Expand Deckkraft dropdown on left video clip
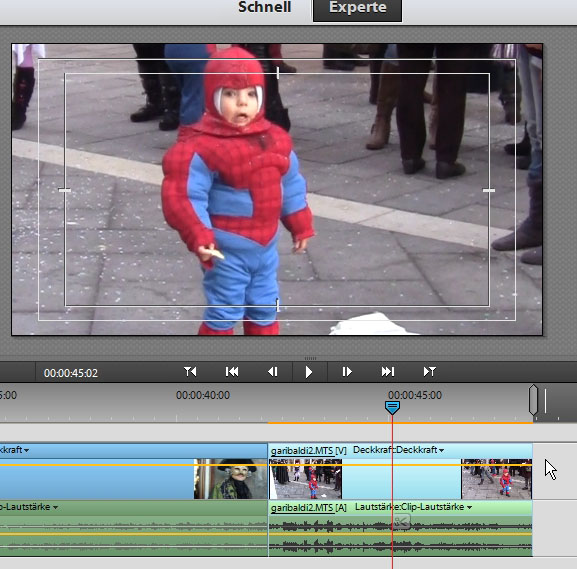This screenshot has height=569, width=577. (26, 450)
